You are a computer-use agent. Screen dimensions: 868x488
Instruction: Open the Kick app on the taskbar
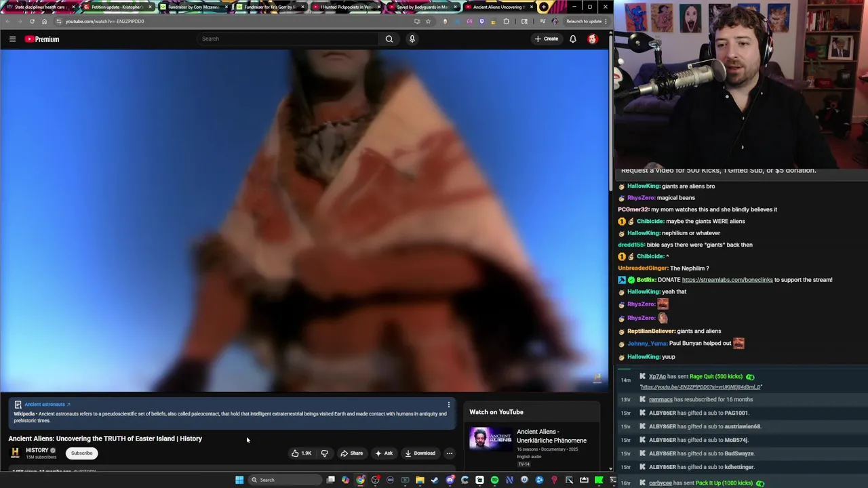(x=599, y=480)
